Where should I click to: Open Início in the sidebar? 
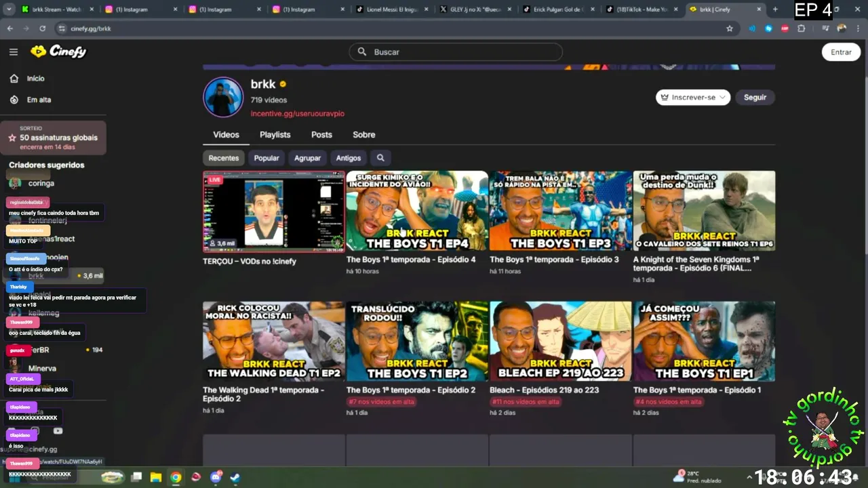(27, 79)
